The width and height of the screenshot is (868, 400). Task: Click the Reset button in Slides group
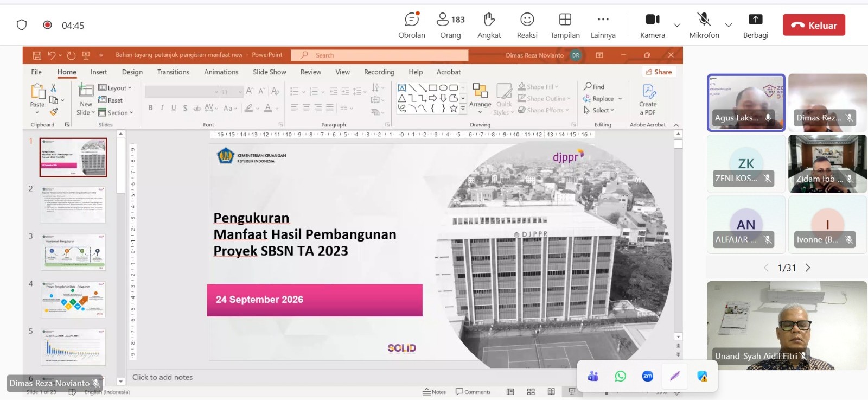click(111, 100)
